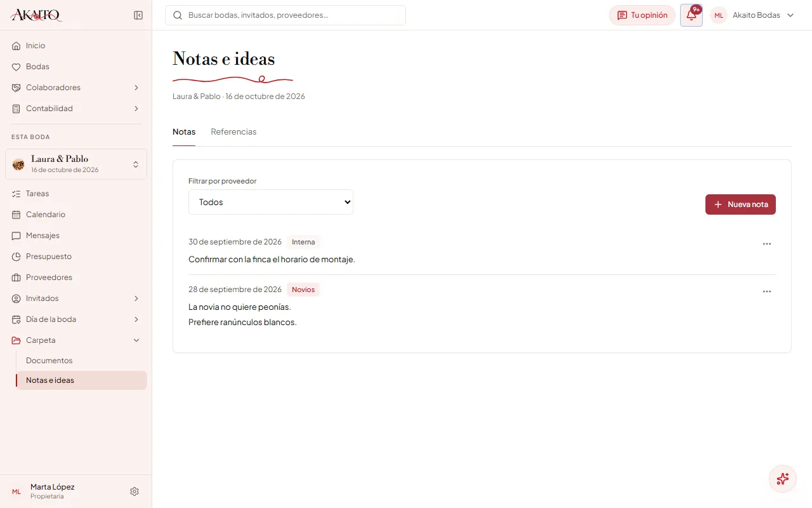Open the Laura & Pablo wedding switcher
Viewport: 812px width, 508px height.
76,164
